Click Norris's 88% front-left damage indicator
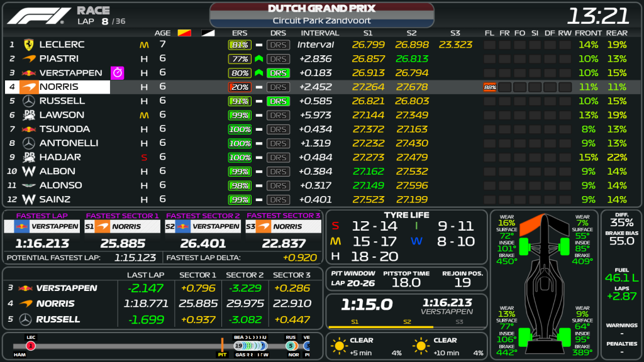 (490, 87)
